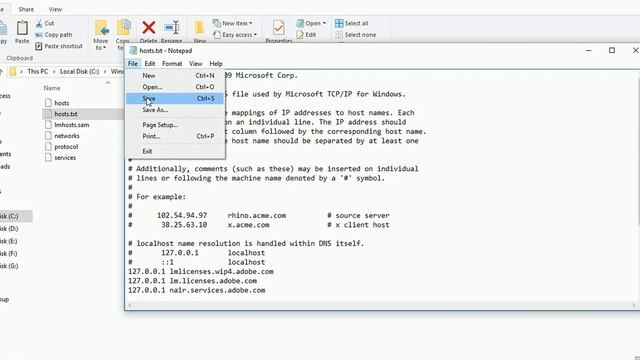Click the Copy path icon
Screen dimensions: 640x360
pyautogui.click(x=39, y=35)
